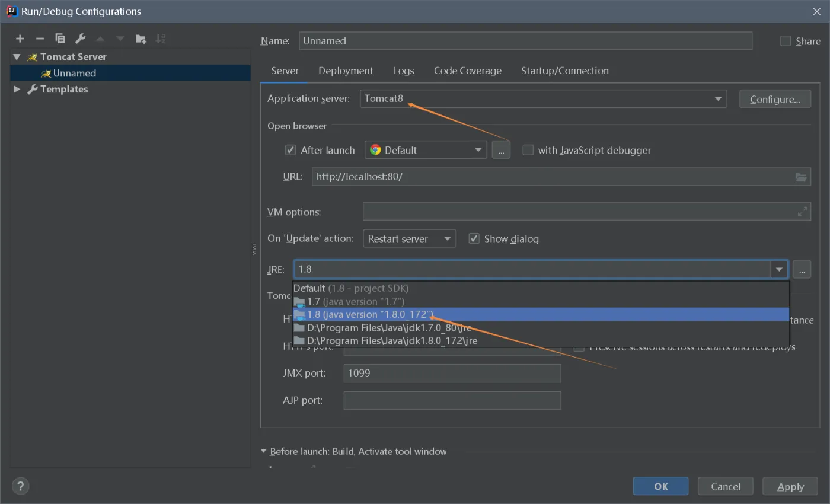Viewport: 830px width, 504px height.
Task: Remove selected configuration with minus icon
Action: click(x=40, y=39)
